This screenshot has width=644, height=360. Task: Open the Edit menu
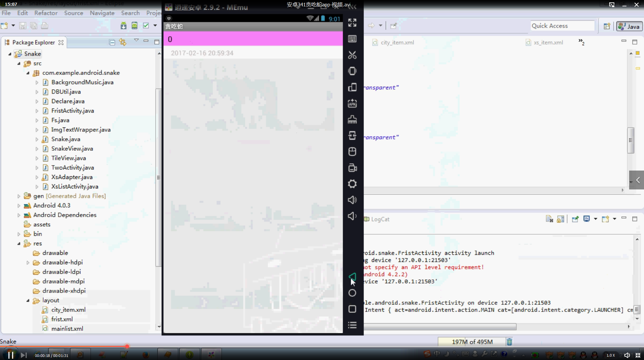point(23,13)
